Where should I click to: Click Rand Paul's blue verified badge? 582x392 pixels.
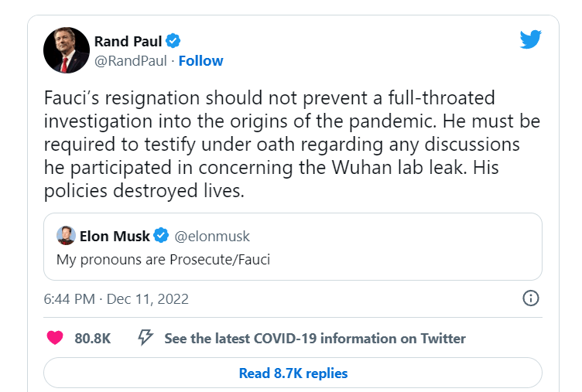pyautogui.click(x=174, y=40)
